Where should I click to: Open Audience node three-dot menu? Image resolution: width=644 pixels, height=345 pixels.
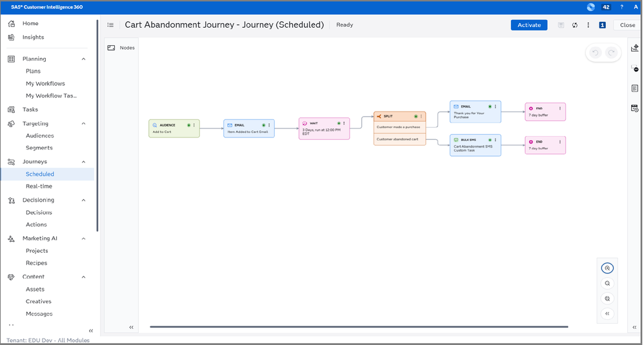(x=194, y=125)
